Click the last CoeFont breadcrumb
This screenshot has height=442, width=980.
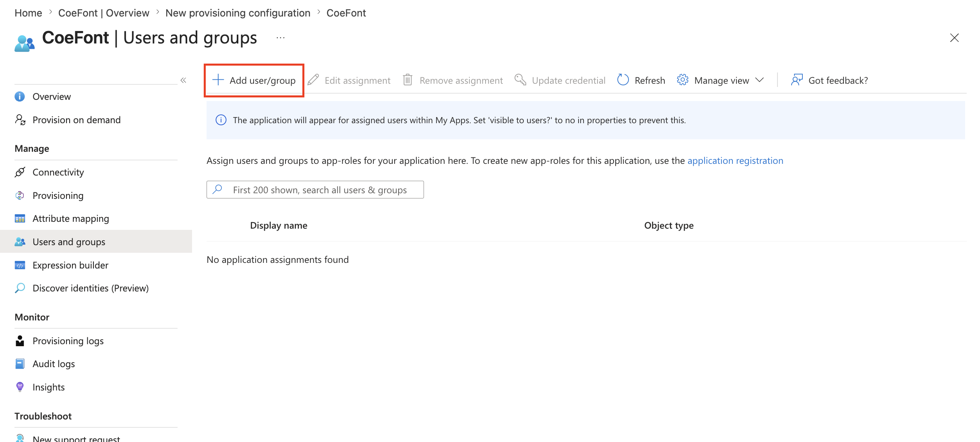click(346, 13)
